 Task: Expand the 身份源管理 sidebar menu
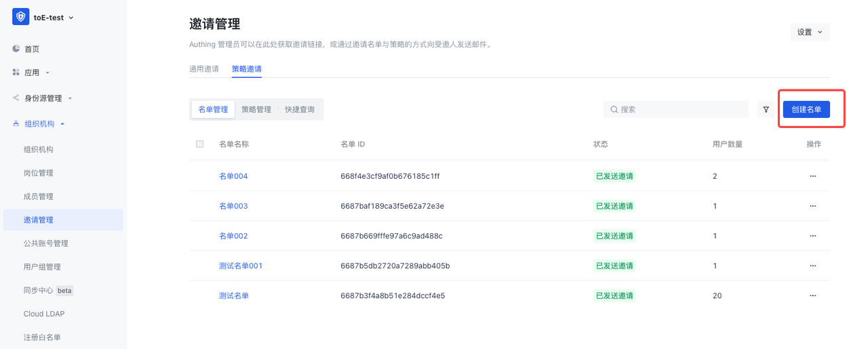[43, 98]
